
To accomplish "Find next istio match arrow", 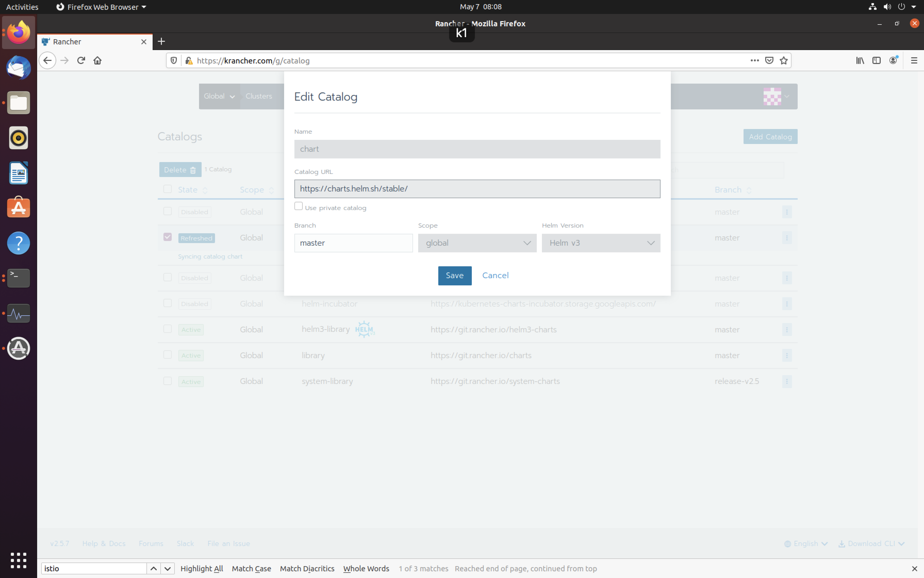I will coord(168,568).
